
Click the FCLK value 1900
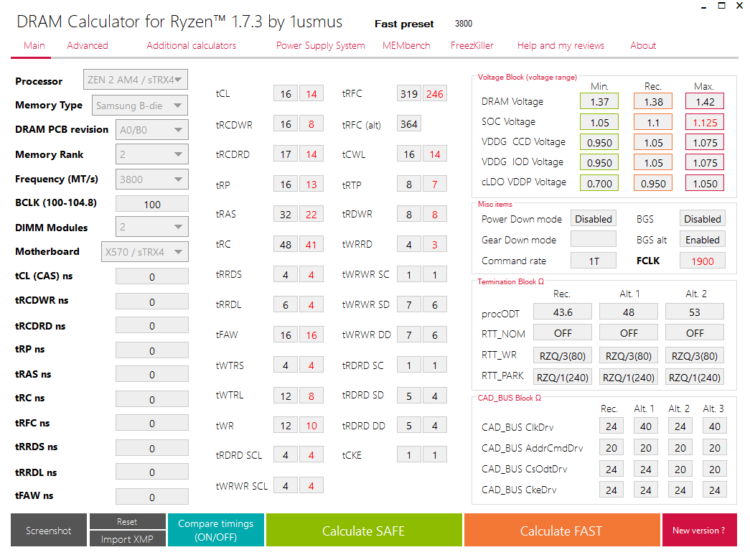pos(702,261)
